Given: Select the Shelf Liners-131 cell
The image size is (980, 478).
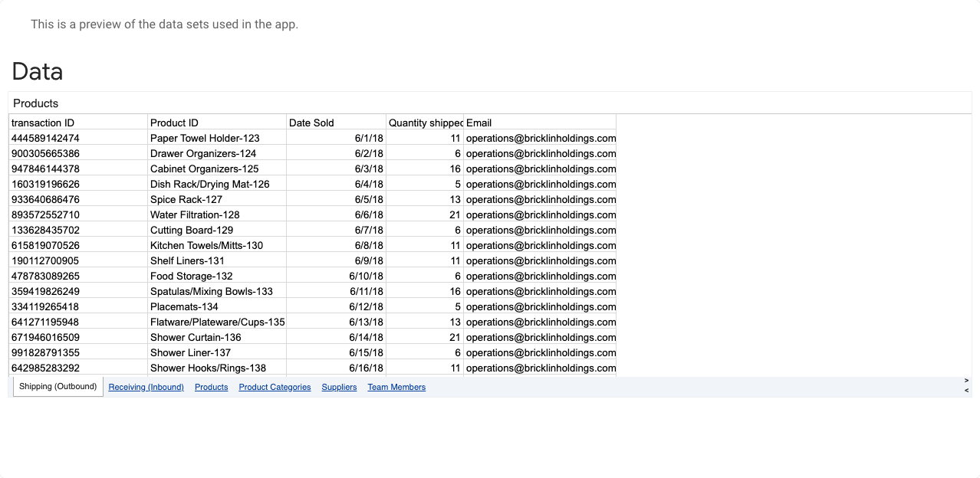Looking at the screenshot, I should click(217, 260).
